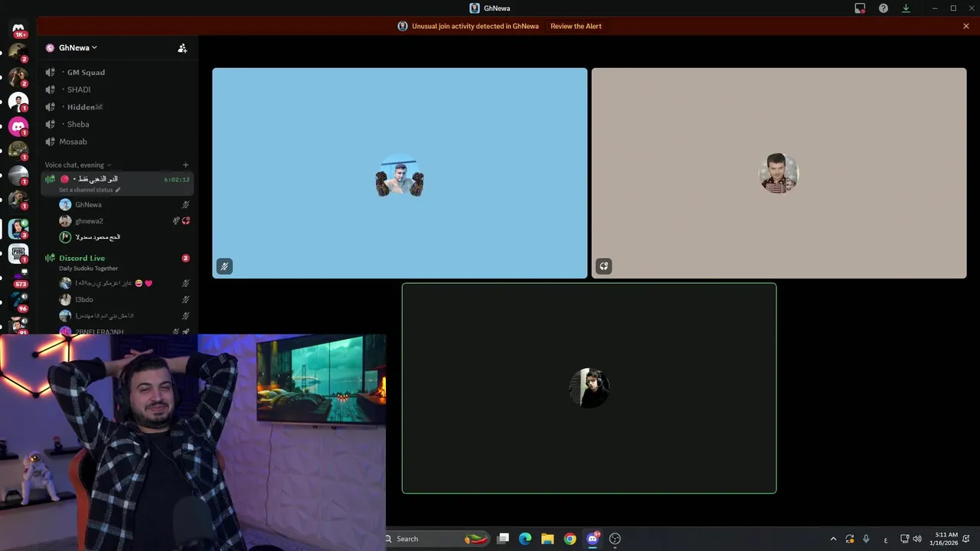Open the clock showing 5:11 AM
Image resolution: width=980 pixels, height=551 pixels.
coord(946,539)
